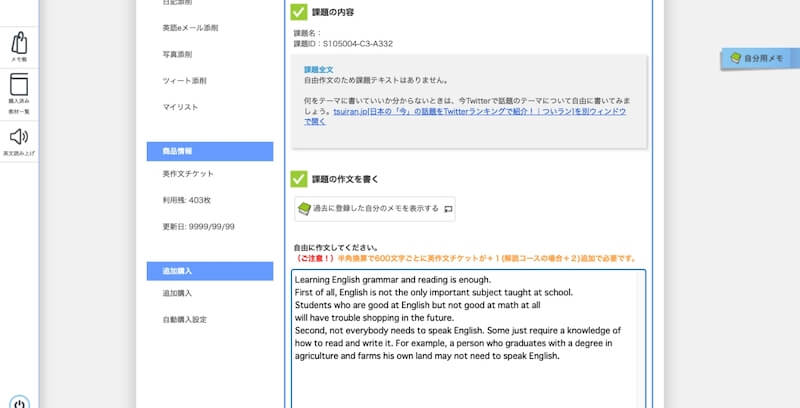Open the tsuiran.jp Twitter ranking link
The image size is (800, 408).
click(x=465, y=116)
